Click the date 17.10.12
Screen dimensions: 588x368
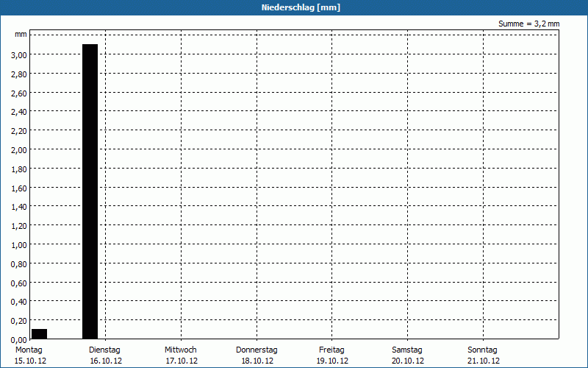tap(182, 361)
